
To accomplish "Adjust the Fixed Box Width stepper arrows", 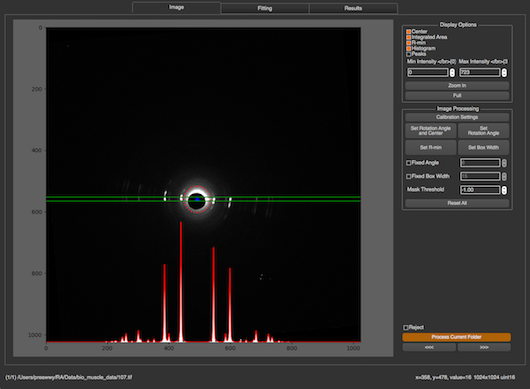I will tap(504, 176).
